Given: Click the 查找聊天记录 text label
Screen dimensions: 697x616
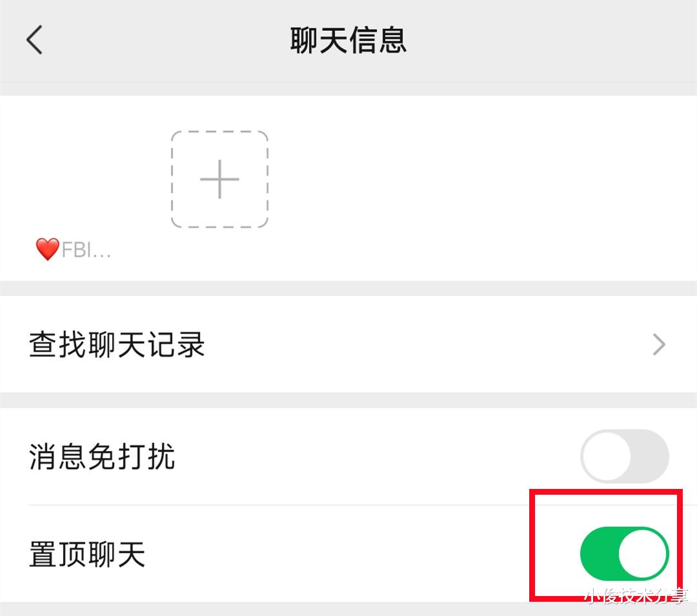Looking at the screenshot, I should coord(117,344).
